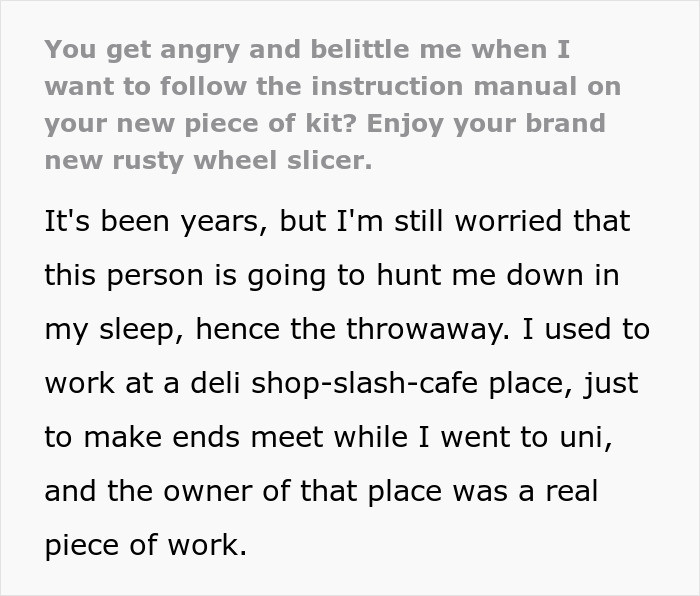
Task: Click the text "shop-slash-cafe"
Action: click(359, 383)
